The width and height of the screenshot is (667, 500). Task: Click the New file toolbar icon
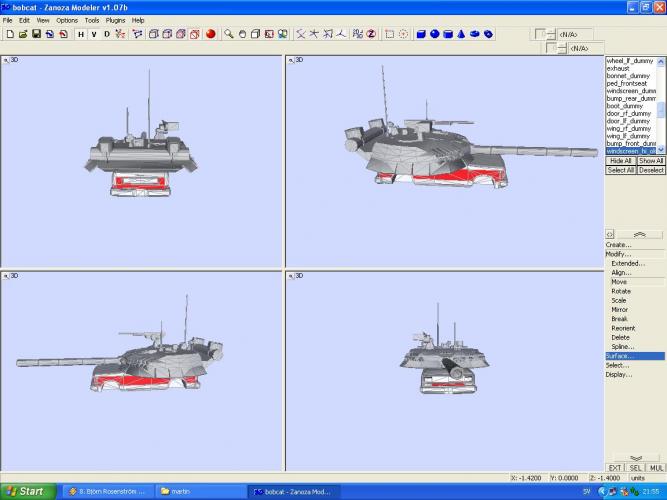pos(9,34)
